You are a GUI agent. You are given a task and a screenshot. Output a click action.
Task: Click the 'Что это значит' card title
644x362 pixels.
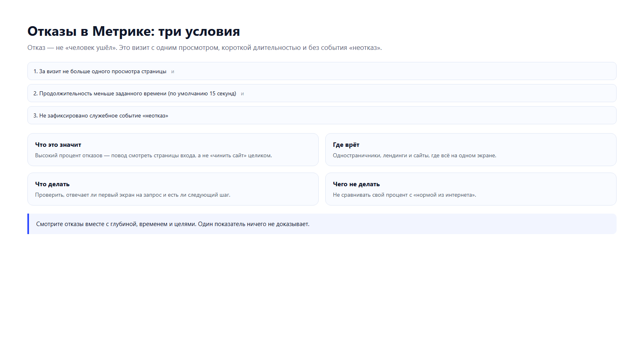click(x=58, y=145)
